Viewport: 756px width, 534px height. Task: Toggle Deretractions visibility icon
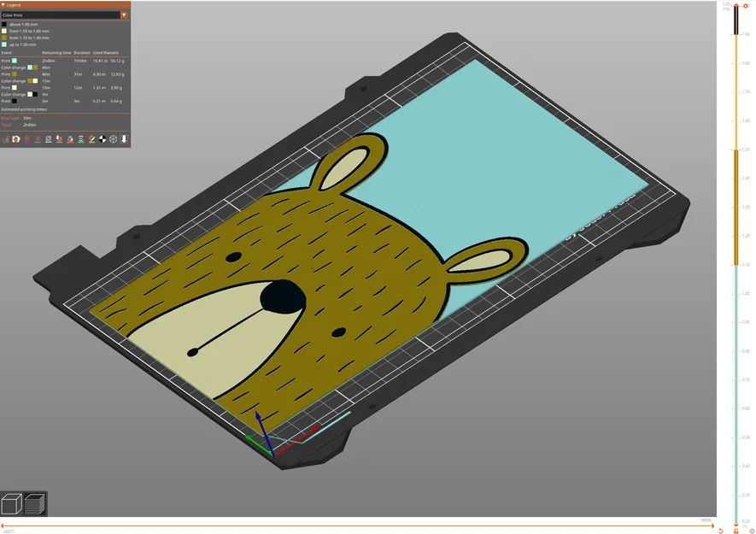point(38,139)
